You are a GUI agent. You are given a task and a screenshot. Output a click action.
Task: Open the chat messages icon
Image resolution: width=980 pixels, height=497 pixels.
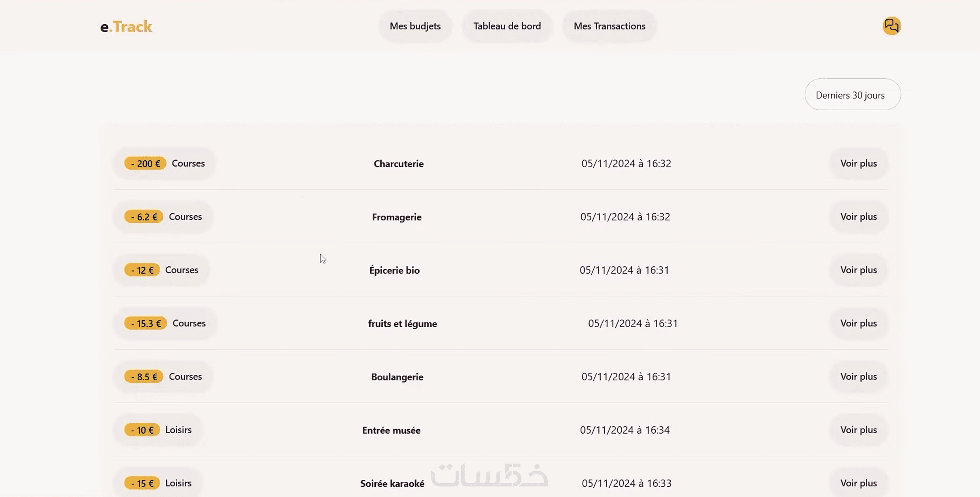891,26
